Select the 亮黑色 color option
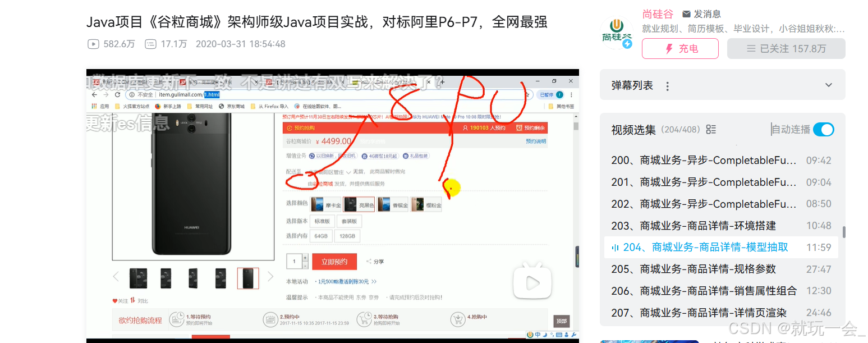Image resolution: width=868 pixels, height=343 pixels. [360, 205]
